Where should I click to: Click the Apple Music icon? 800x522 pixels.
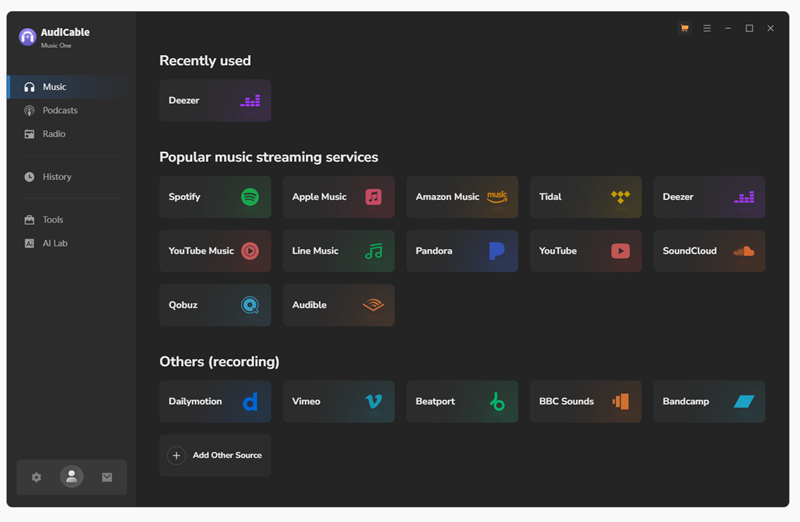[373, 197]
